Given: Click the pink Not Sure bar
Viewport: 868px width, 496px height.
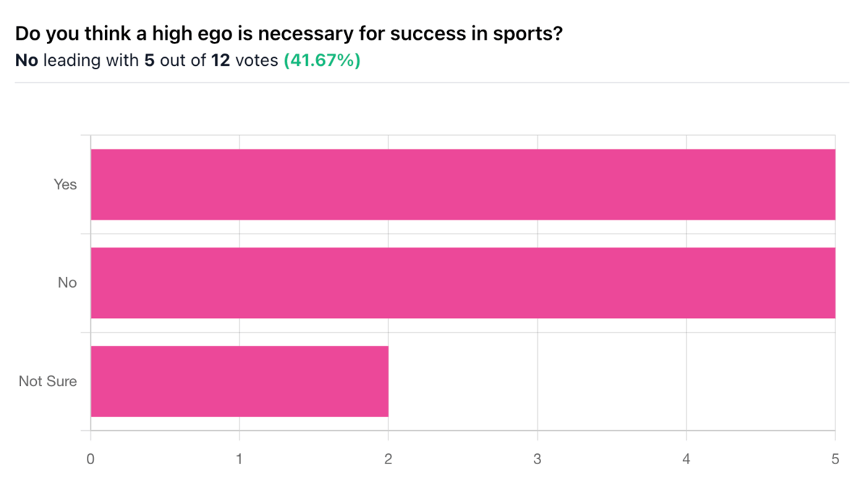Looking at the screenshot, I should 239,381.
